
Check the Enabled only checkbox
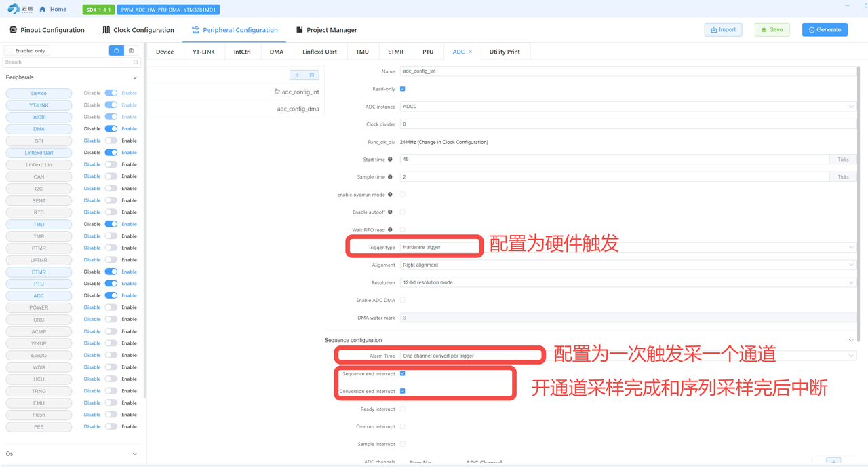coord(9,51)
